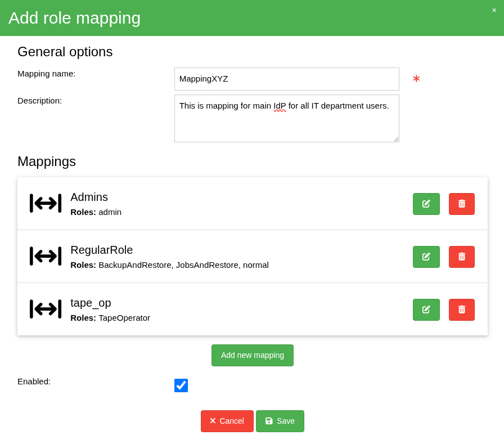Select the tape_op mapping row title
Viewport: 504px width, 444px height.
pos(91,303)
